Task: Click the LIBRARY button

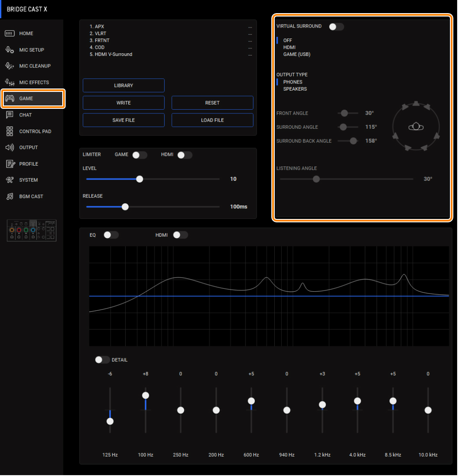Action: click(x=124, y=85)
